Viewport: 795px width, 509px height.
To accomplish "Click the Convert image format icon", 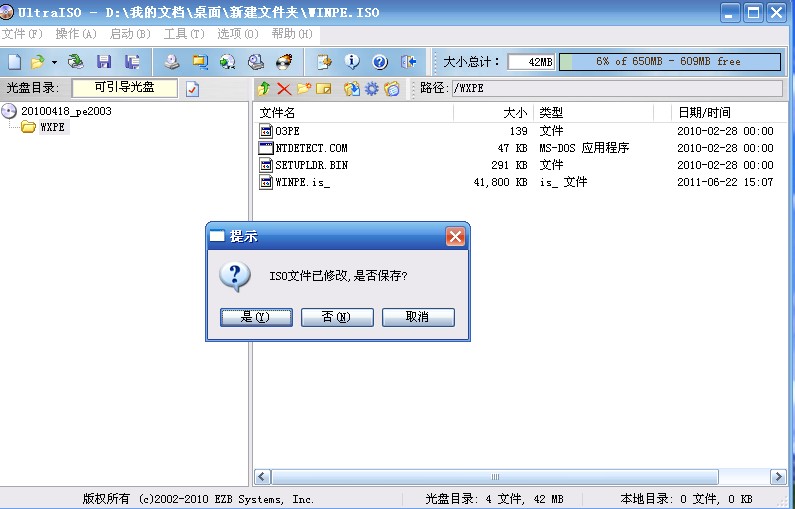I will [x=228, y=62].
